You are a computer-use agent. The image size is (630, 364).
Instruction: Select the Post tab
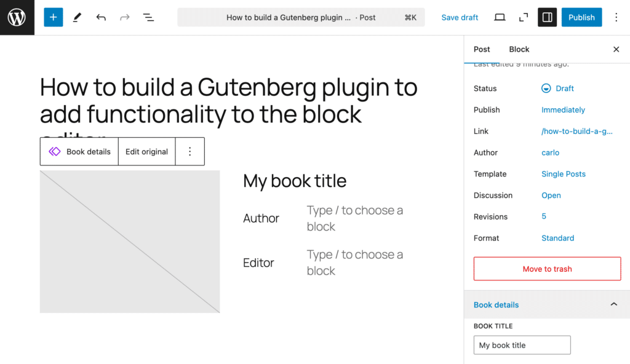[482, 49]
